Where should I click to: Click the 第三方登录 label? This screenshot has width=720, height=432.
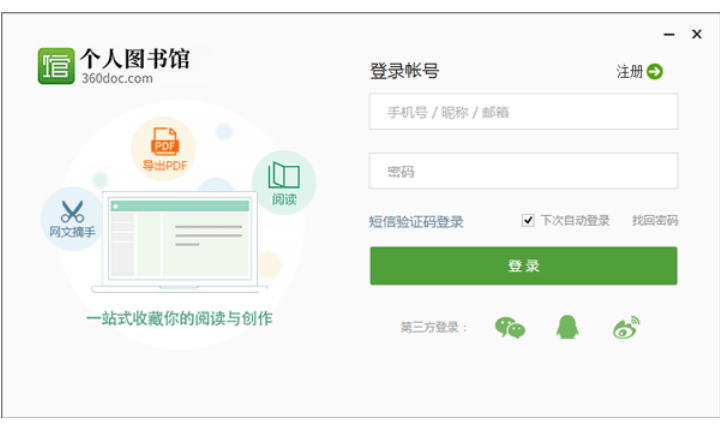pos(433,327)
